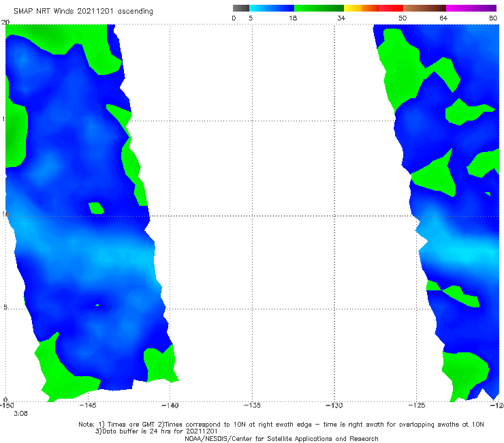Click the longitude label '-135'
This screenshot has width=504, height=443.
[x=252, y=405]
